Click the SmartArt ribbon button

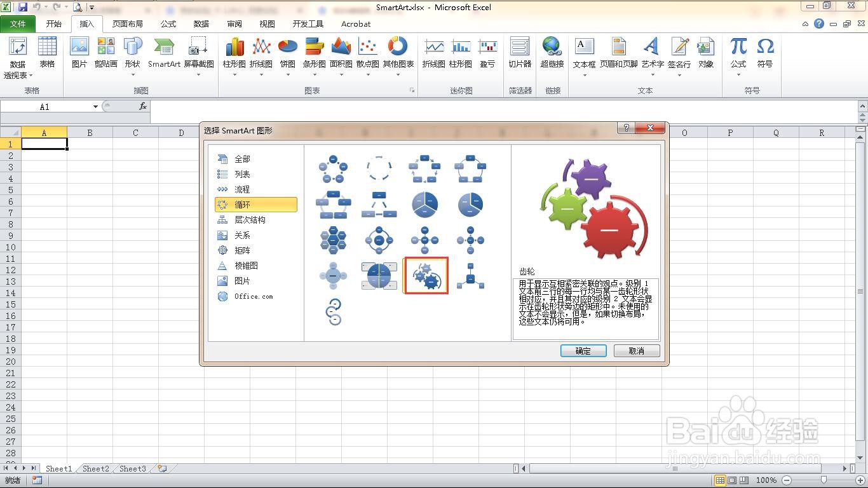[164, 53]
